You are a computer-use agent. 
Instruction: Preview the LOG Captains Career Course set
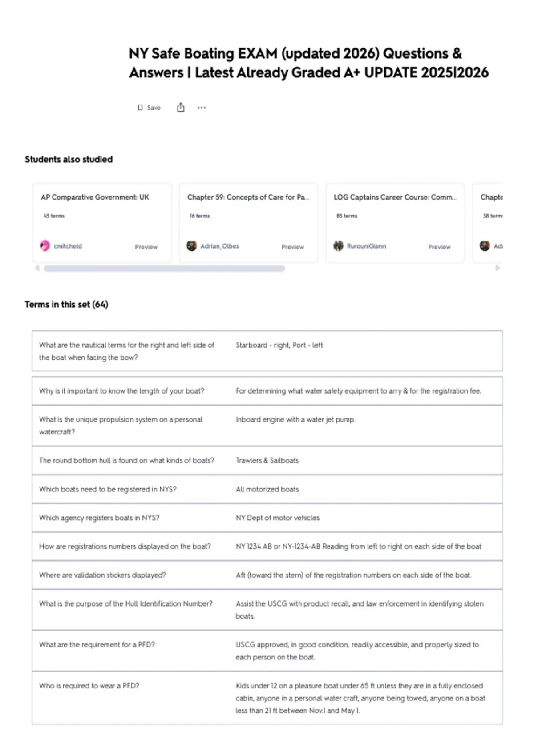coord(439,247)
